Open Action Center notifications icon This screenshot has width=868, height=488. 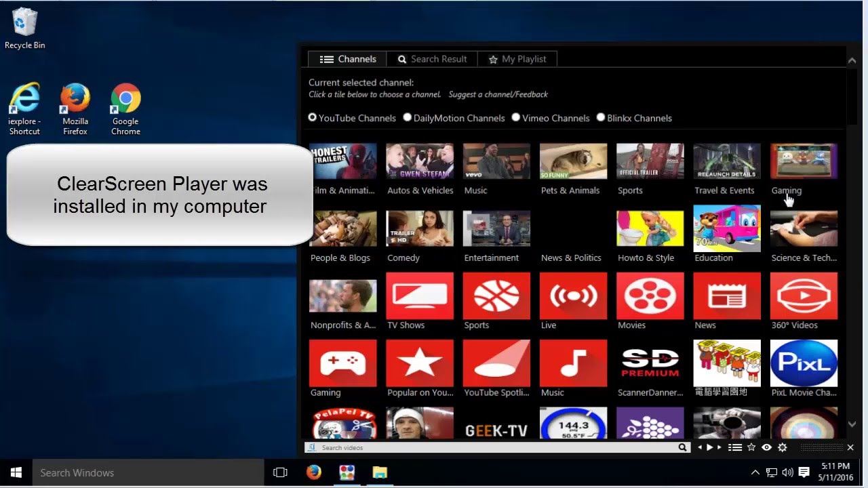click(804, 472)
